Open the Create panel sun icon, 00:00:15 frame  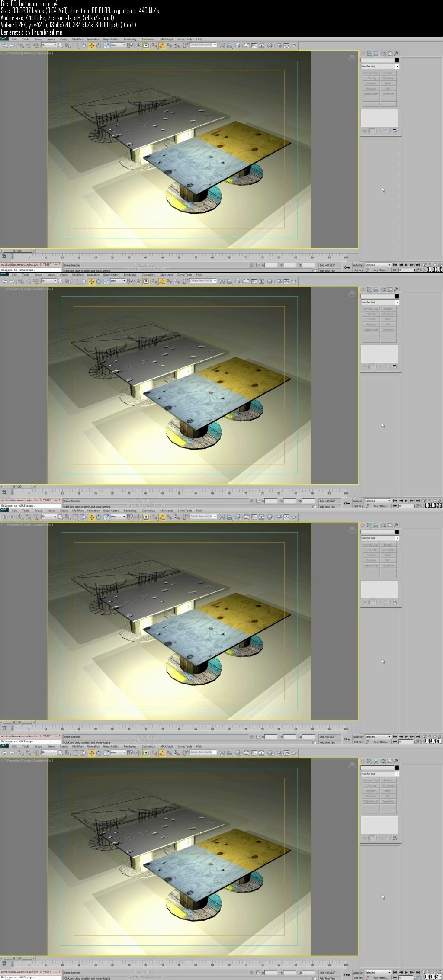coord(363,54)
